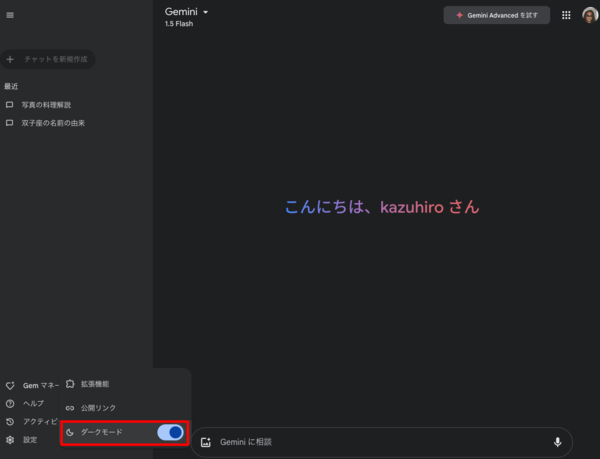Click the Gem manager heart icon
The width and height of the screenshot is (600, 459).
pos(10,386)
